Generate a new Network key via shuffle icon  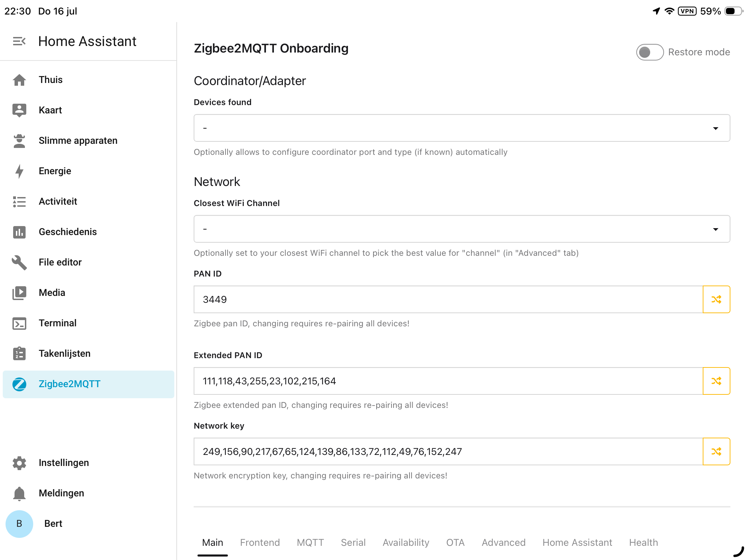716,451
